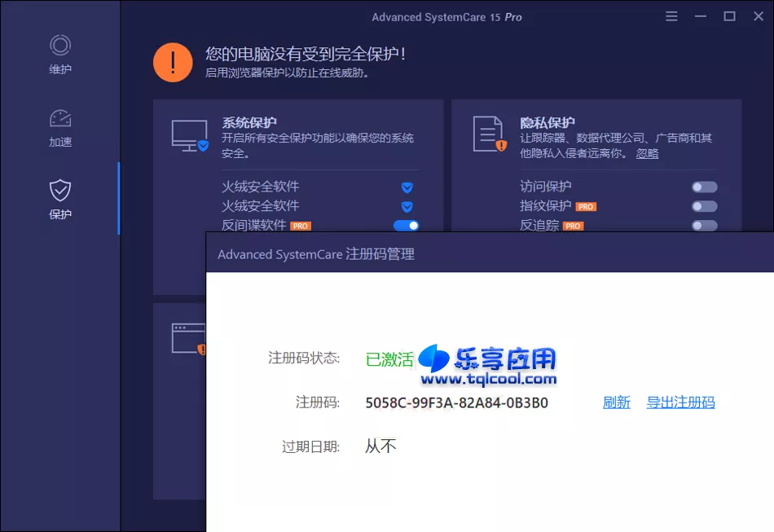Image resolution: width=774 pixels, height=532 pixels.
Task: Click the PRO tag beside 指纹保护
Action: [x=586, y=206]
